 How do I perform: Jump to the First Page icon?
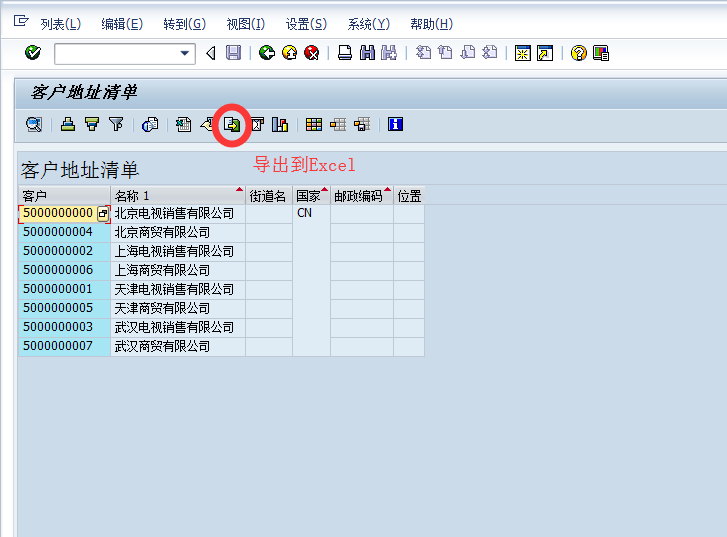point(423,52)
